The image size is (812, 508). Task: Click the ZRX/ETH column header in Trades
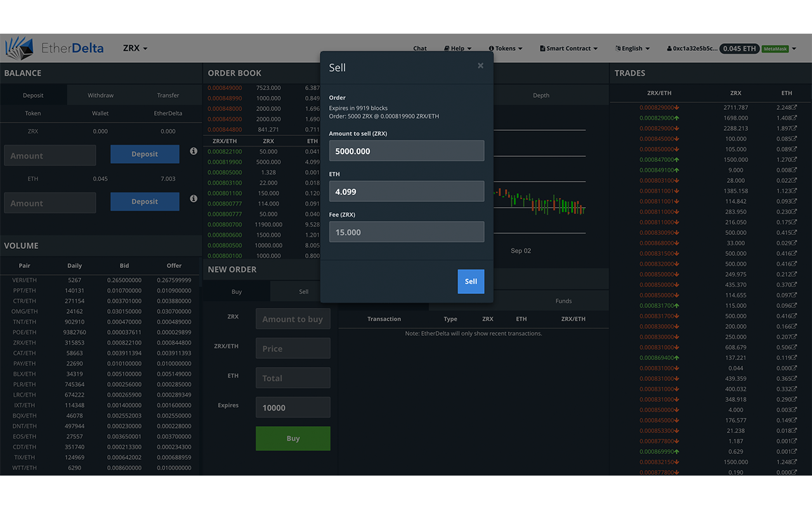coord(659,93)
